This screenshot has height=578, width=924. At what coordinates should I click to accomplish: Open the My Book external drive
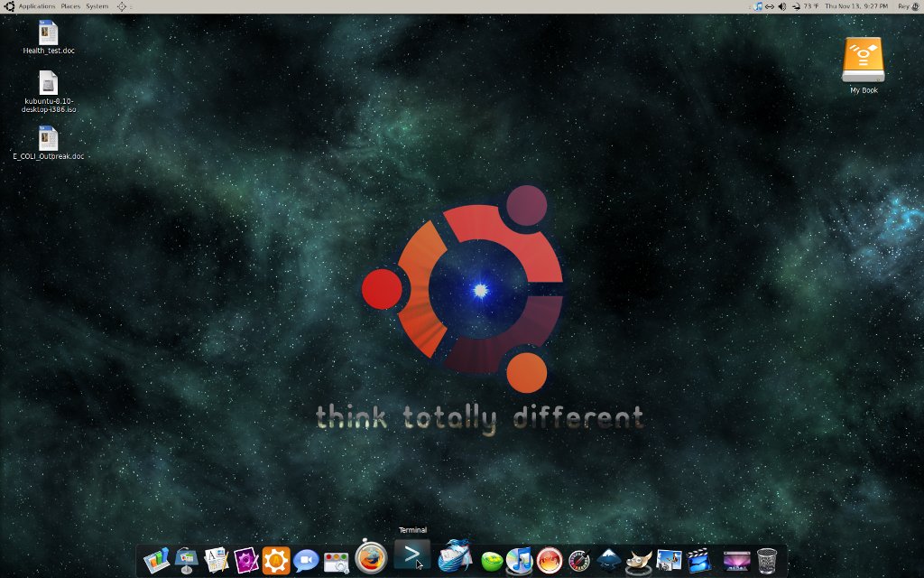click(864, 65)
